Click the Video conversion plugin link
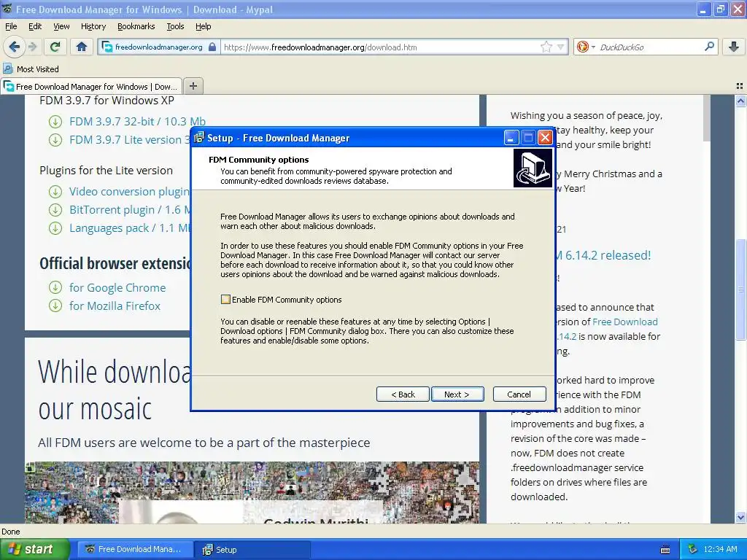The height and width of the screenshot is (560, 747). tap(130, 191)
